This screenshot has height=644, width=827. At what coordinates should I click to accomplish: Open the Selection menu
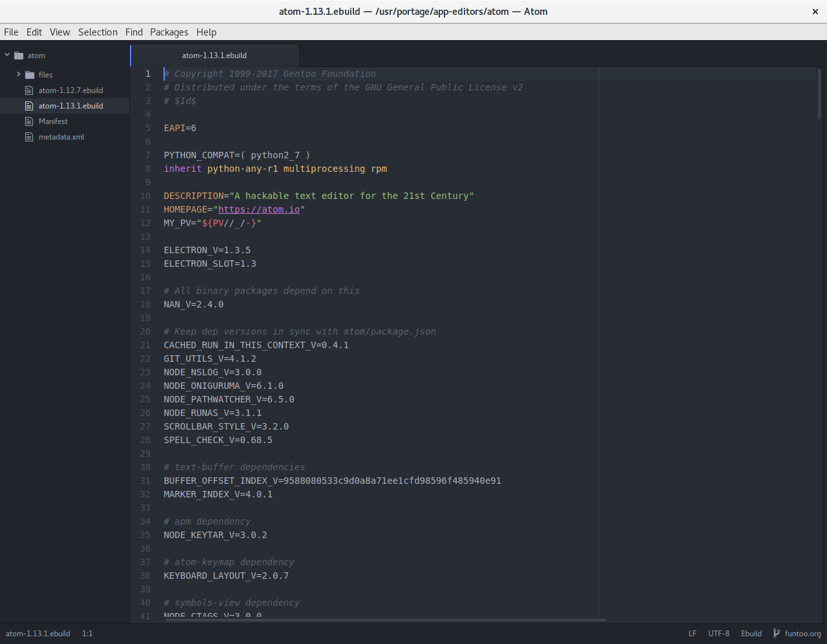(x=98, y=32)
